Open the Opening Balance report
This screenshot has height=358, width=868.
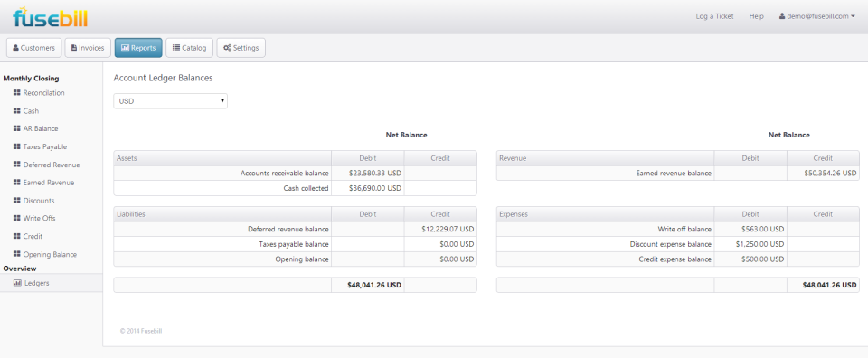pyautogui.click(x=50, y=255)
